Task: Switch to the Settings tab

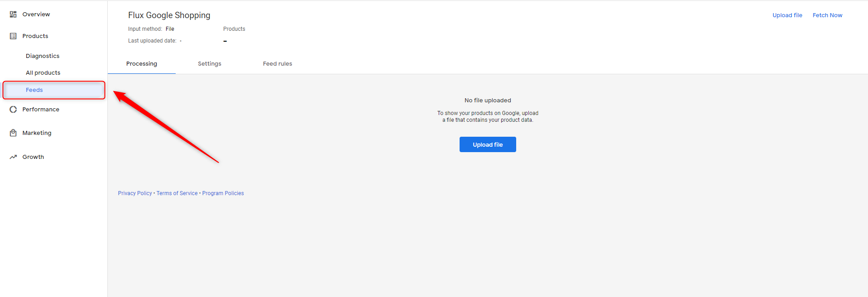Action: pyautogui.click(x=210, y=64)
